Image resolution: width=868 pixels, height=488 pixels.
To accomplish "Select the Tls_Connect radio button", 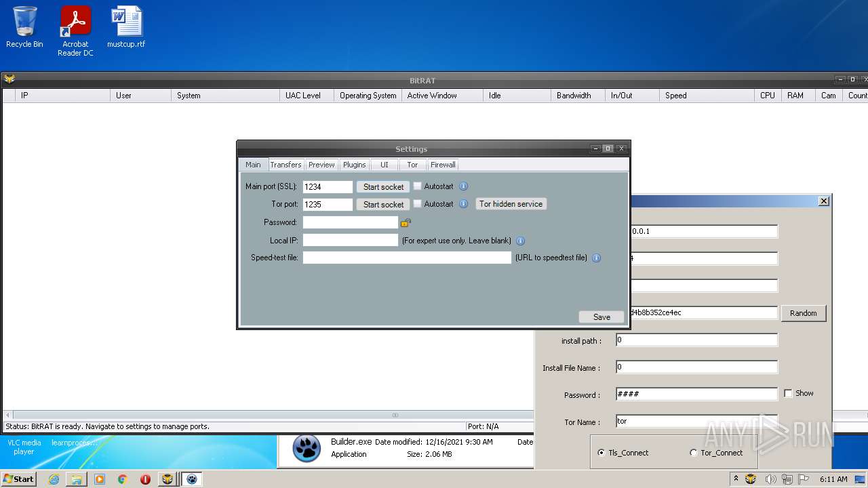I will pyautogui.click(x=601, y=453).
